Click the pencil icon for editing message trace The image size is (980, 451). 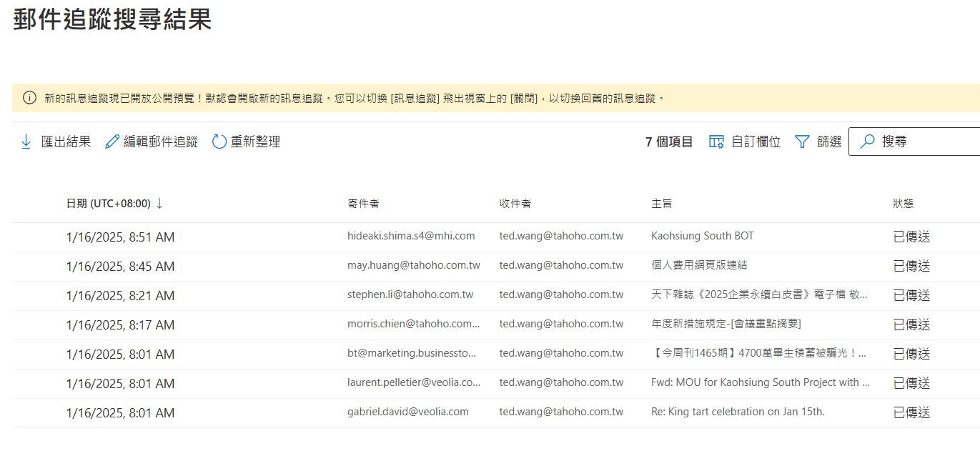(x=112, y=142)
